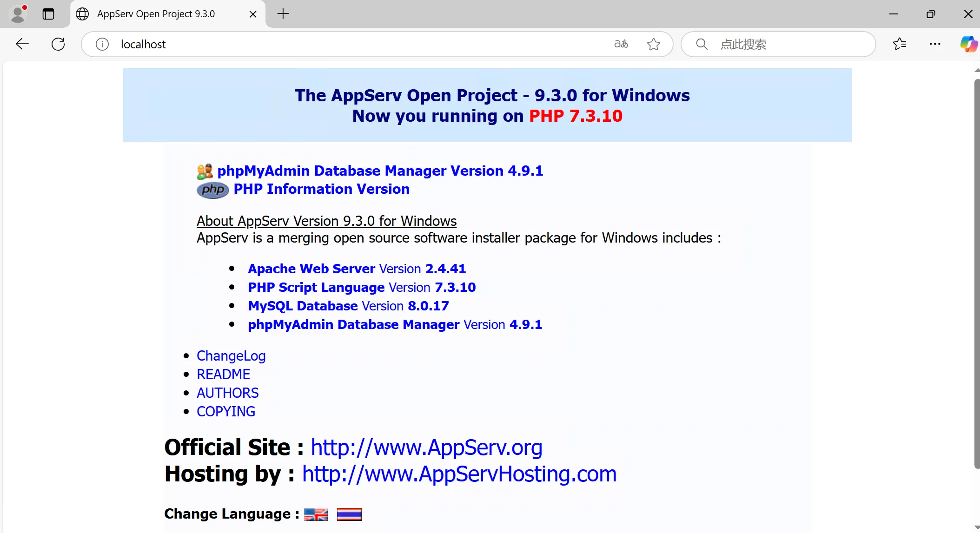This screenshot has width=980, height=533.
Task: Click MySQL version number 8.0.17
Action: 428,306
